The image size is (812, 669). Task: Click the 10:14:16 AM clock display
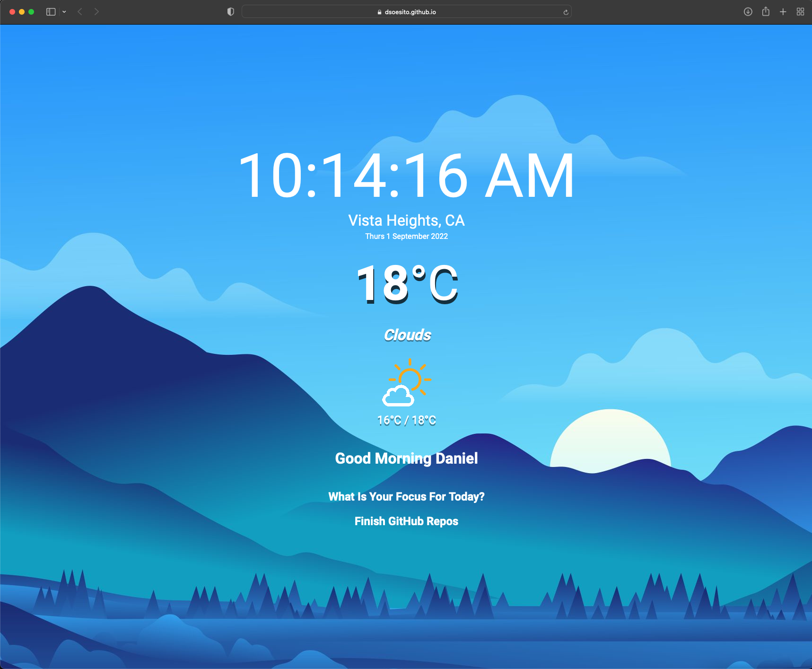406,175
